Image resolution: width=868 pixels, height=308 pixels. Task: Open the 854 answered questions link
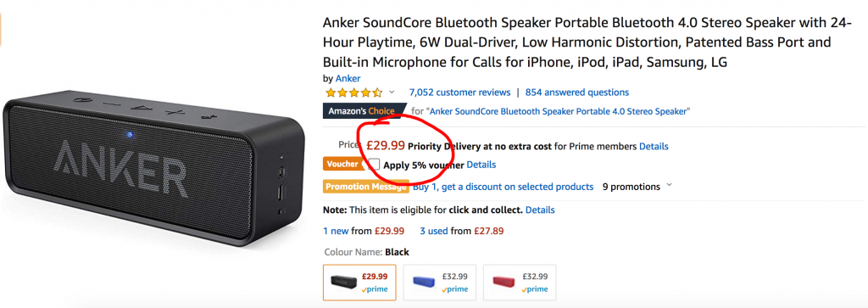coord(576,92)
